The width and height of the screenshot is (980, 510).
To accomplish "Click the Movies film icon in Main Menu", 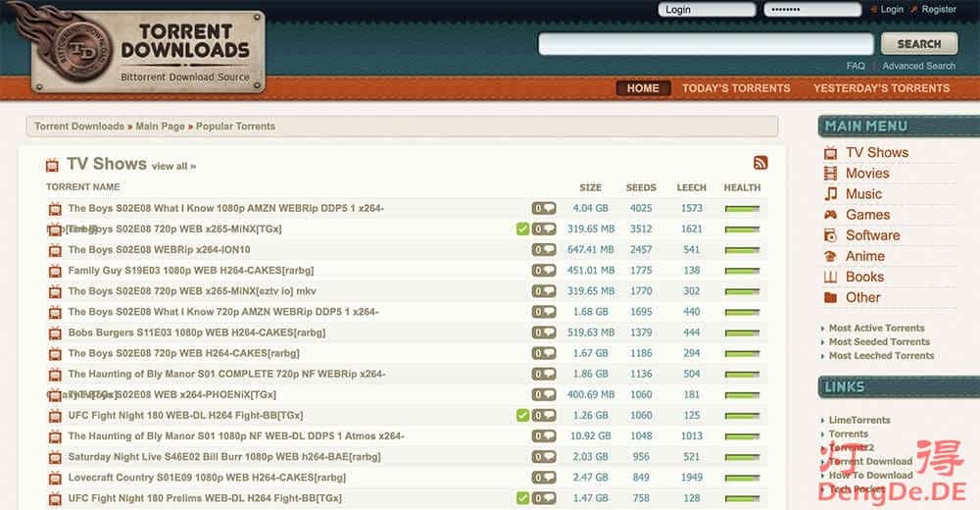I will click(830, 174).
